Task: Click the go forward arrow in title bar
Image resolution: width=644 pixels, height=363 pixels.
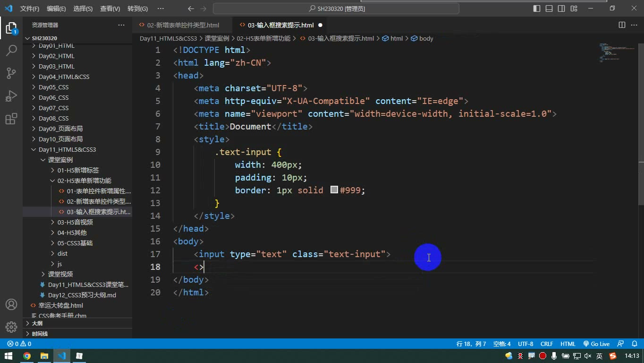Action: click(204, 9)
